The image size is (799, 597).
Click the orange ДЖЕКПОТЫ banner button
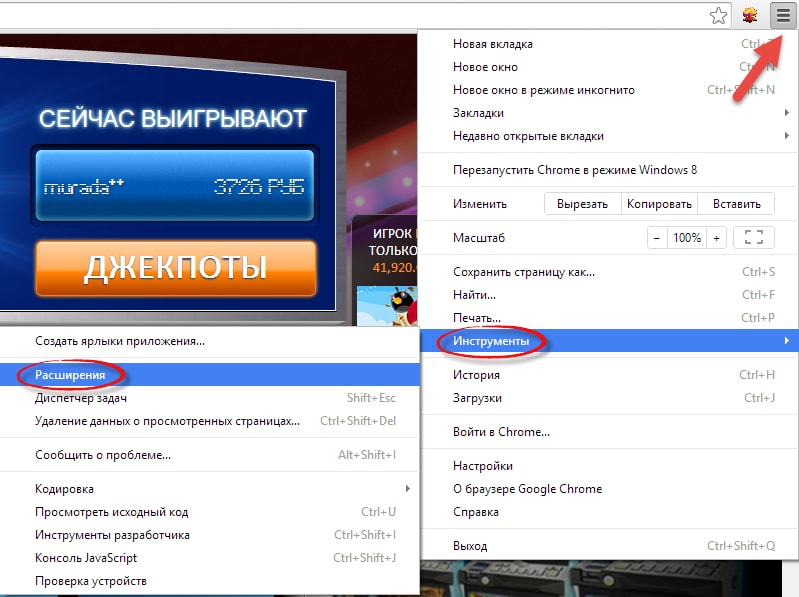click(175, 268)
